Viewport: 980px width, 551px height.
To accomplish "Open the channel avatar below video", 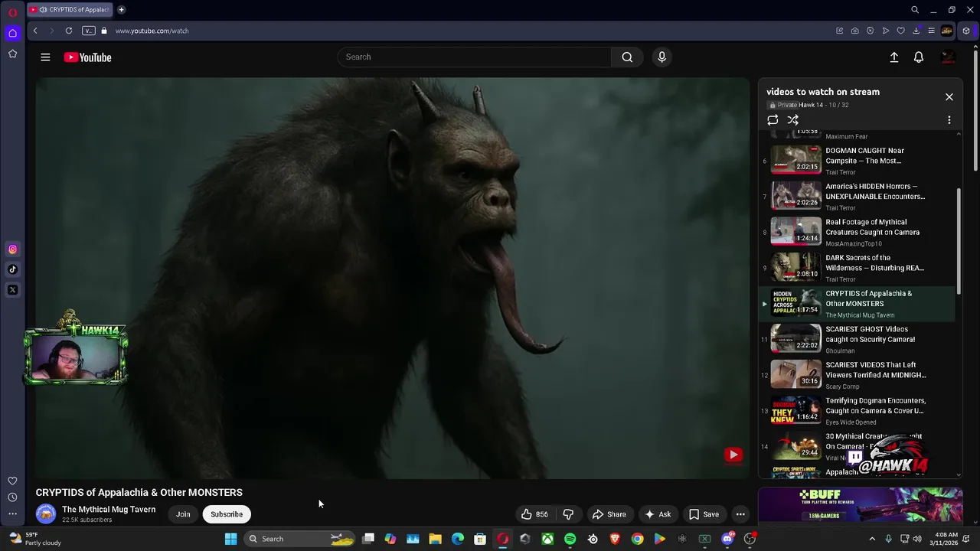I will coord(46,514).
